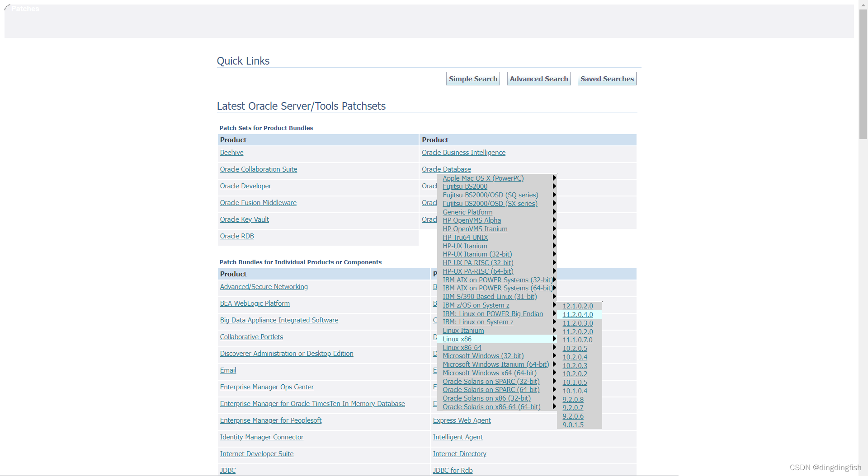Choose Microsoft Windows x64 (64-bit) platform
Viewport: 868px width, 476px height.
[490, 373]
